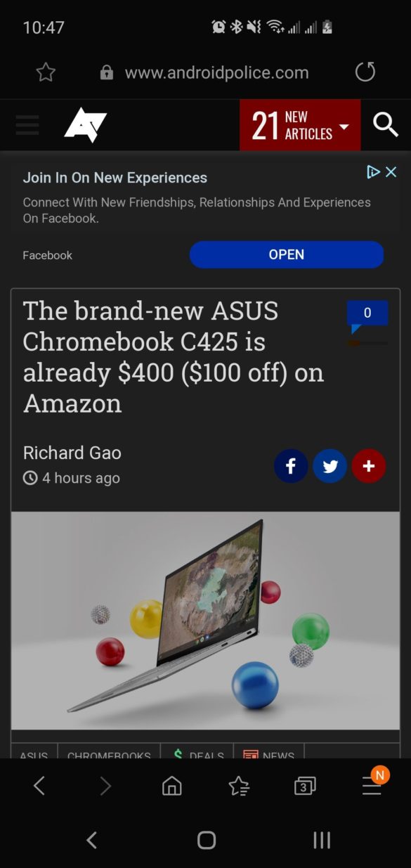The image size is (411, 868).
Task: Tap the address bar URL
Action: tap(216, 72)
